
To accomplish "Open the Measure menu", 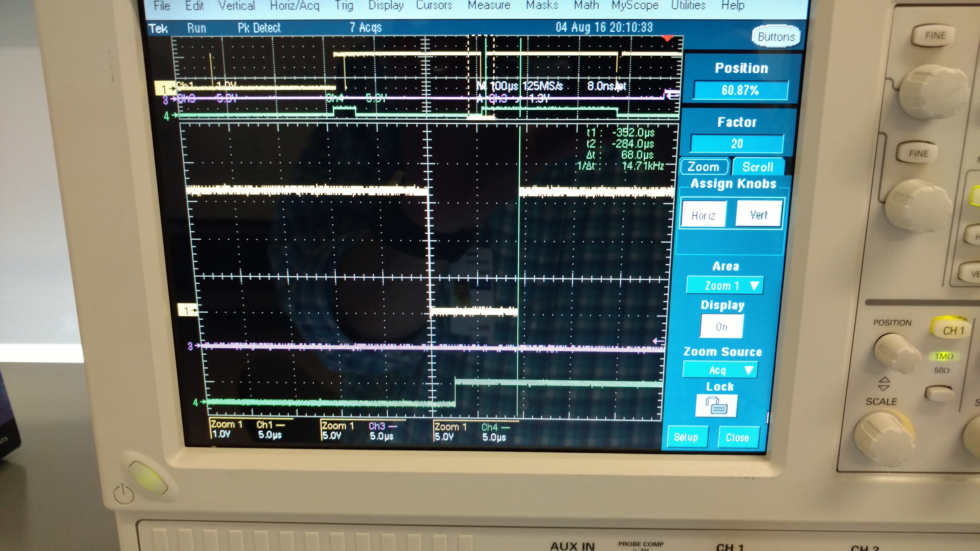I will [x=489, y=5].
